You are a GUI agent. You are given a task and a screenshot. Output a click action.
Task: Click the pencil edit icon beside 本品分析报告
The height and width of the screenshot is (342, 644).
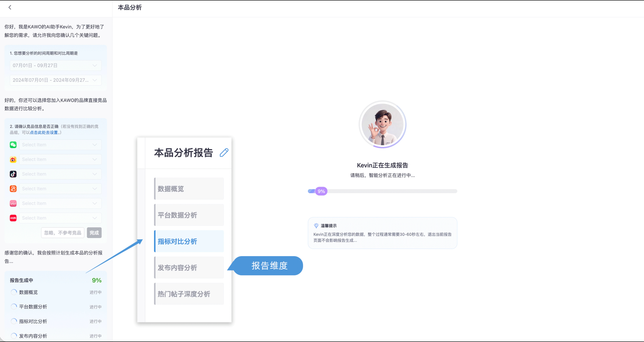[x=224, y=152]
